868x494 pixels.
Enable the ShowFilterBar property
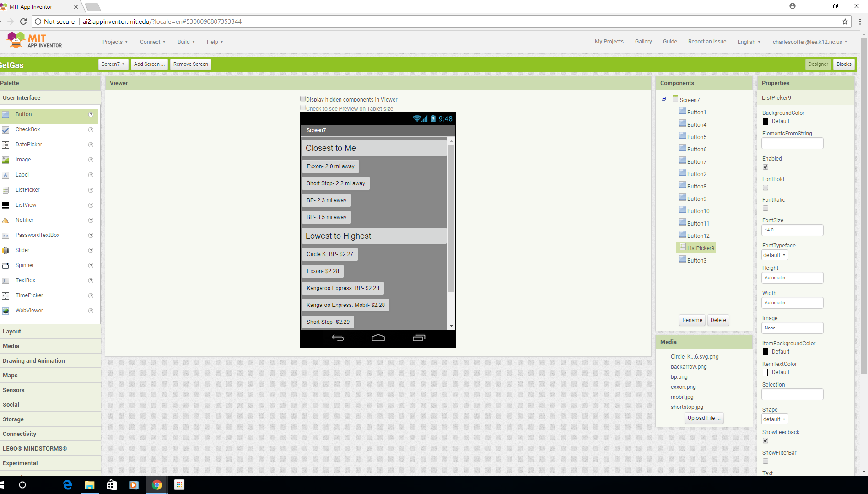click(x=766, y=461)
